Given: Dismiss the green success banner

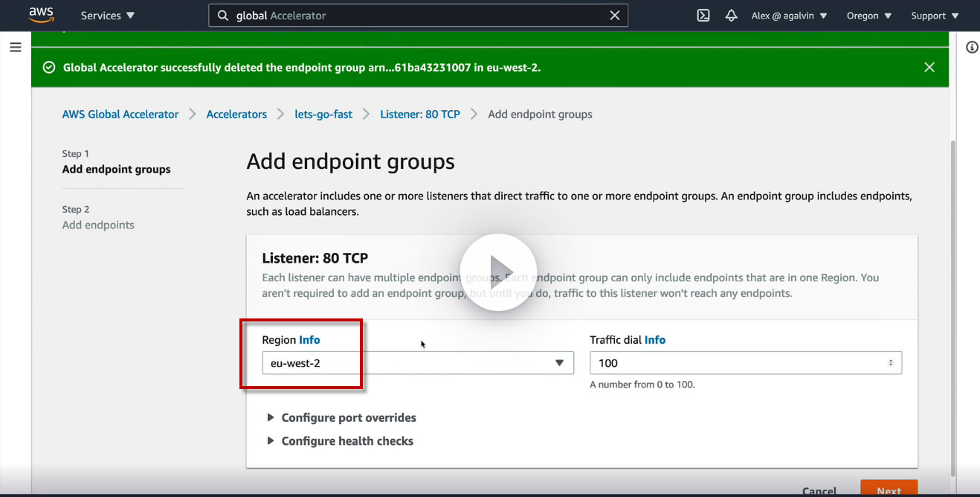Looking at the screenshot, I should click(x=929, y=67).
